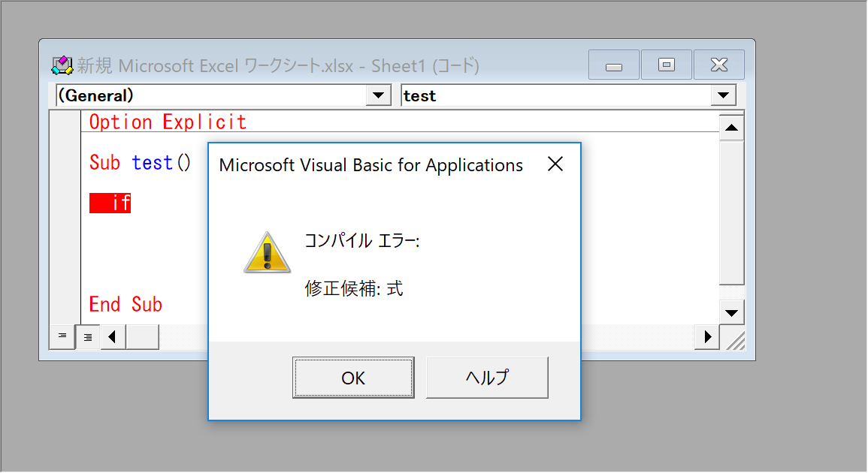
Task: Close the compile error dialog with X
Action: tap(555, 164)
